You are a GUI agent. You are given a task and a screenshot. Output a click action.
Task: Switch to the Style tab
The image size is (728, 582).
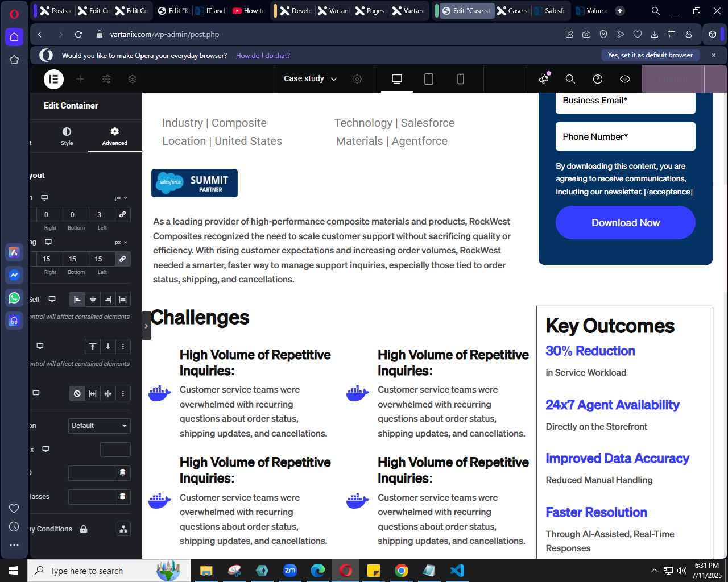click(x=67, y=136)
